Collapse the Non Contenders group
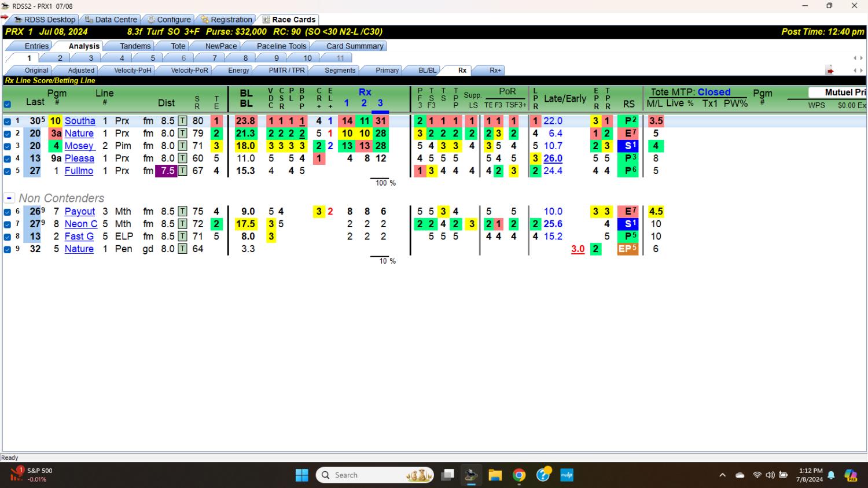 pyautogui.click(x=9, y=198)
